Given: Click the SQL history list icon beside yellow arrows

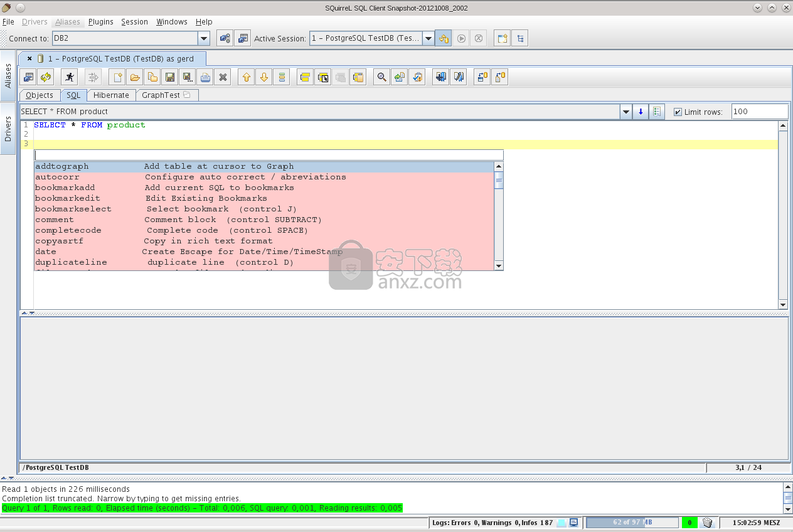Looking at the screenshot, I should pos(282,77).
